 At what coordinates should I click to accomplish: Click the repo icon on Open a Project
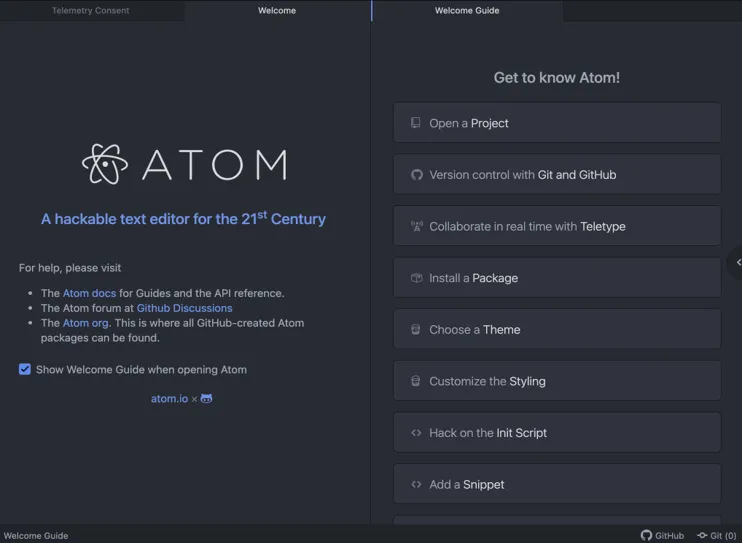(x=415, y=123)
